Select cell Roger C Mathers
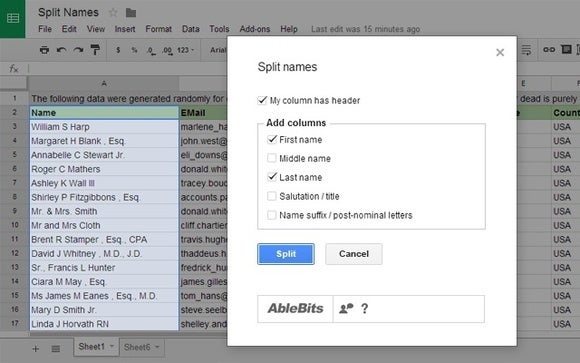Image resolution: width=580 pixels, height=363 pixels. click(x=104, y=169)
